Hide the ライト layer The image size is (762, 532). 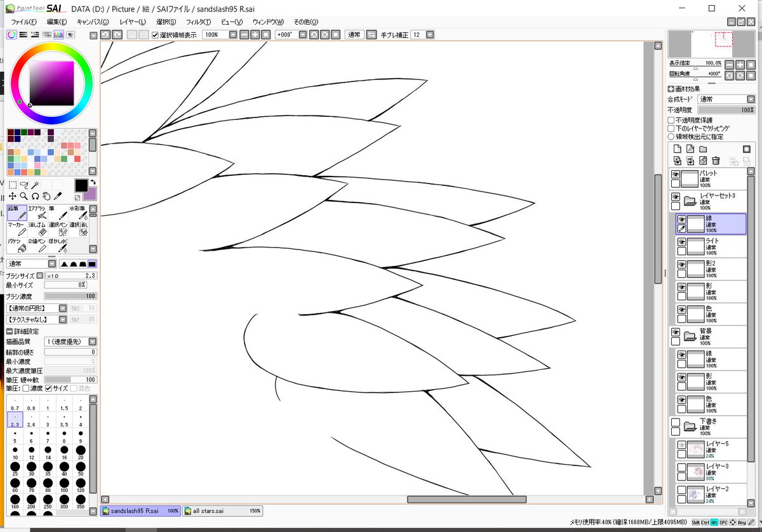[x=681, y=241]
